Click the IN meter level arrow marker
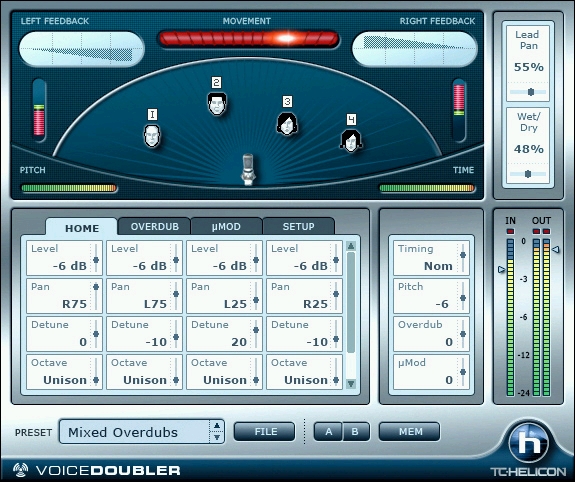 pos(501,270)
